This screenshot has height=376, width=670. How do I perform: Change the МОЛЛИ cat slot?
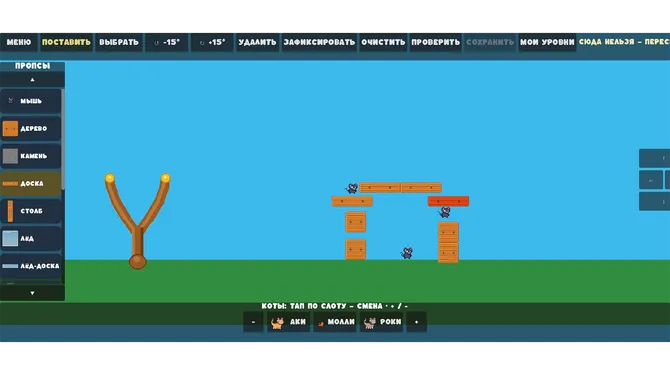335,322
